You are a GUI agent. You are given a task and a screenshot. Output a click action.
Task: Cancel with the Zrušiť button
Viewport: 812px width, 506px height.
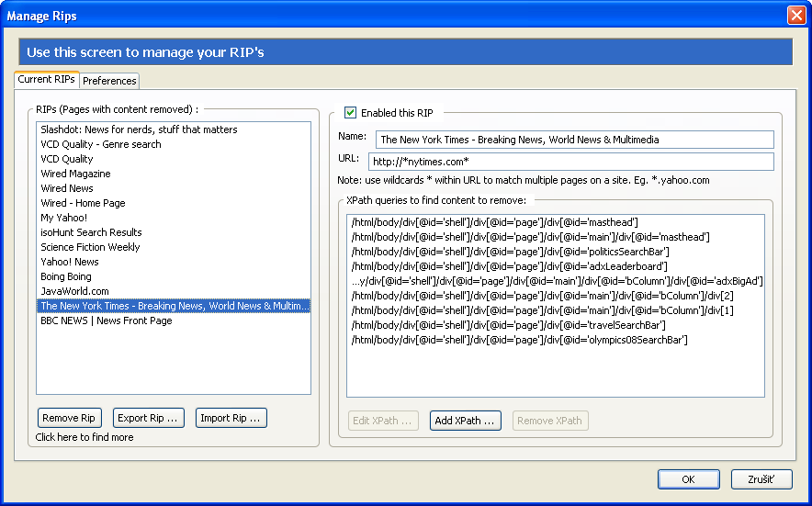pos(761,479)
